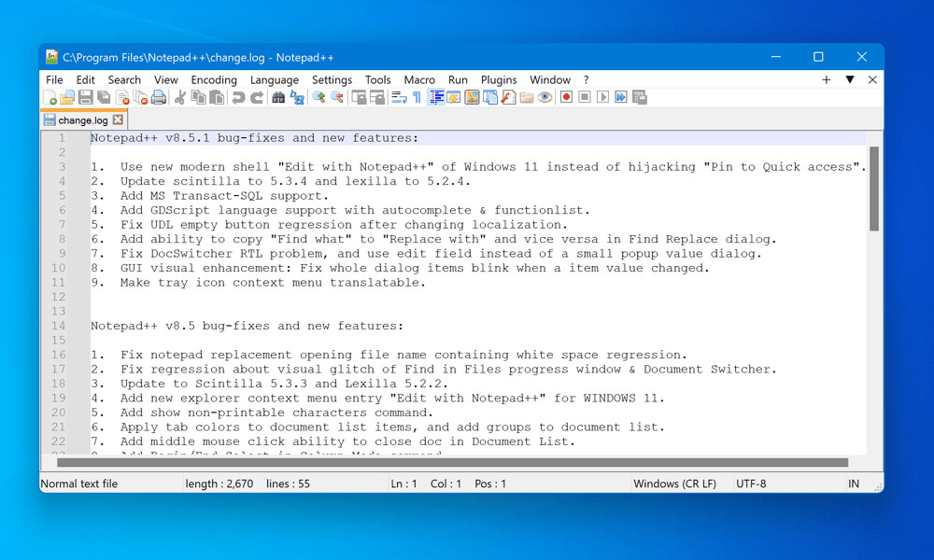Click the 'Ln : 1' status entry

(403, 483)
